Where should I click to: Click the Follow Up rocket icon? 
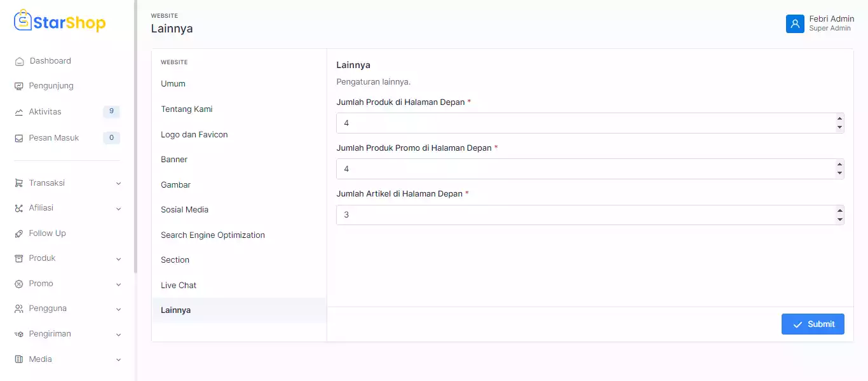pyautogui.click(x=19, y=233)
